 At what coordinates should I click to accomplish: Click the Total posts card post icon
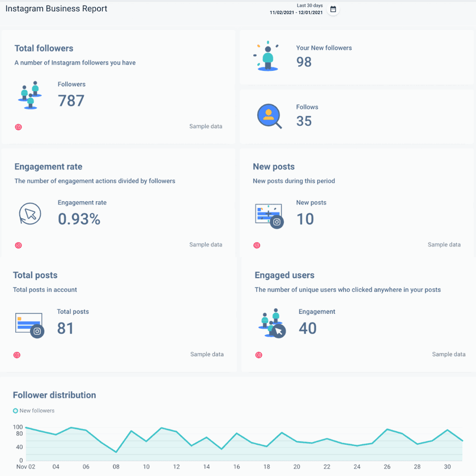29,323
